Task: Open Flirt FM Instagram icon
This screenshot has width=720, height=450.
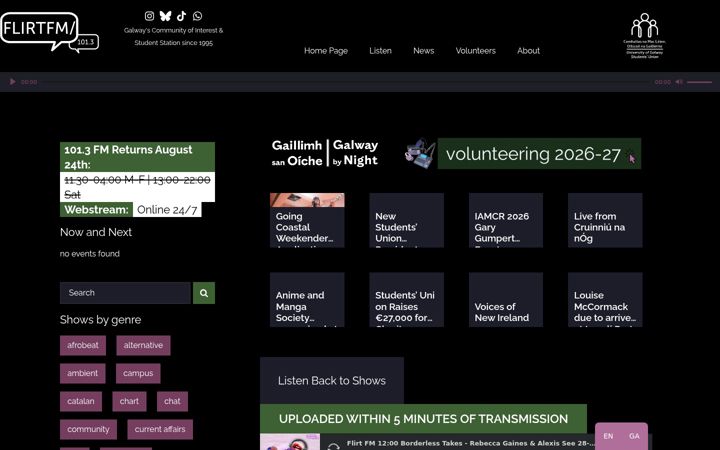Action: (149, 16)
